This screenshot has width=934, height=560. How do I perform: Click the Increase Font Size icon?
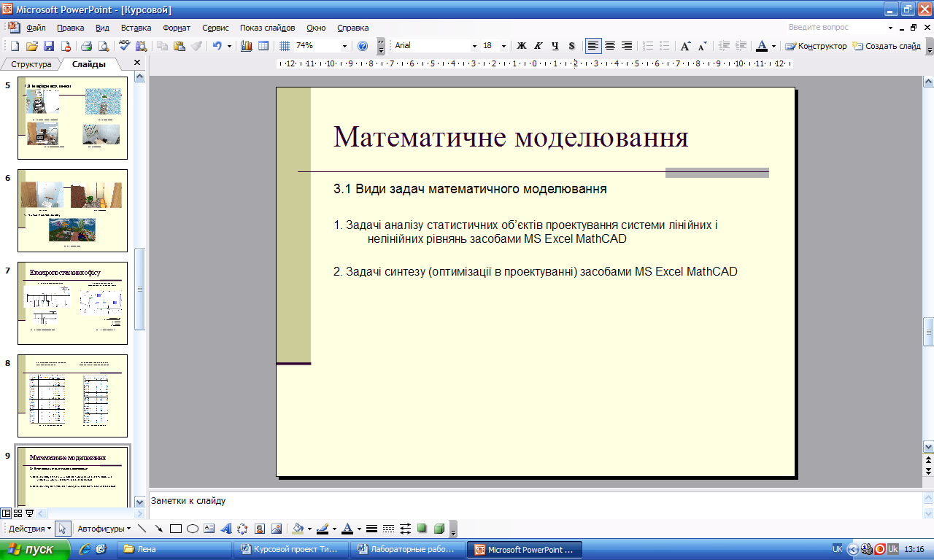pyautogui.click(x=685, y=46)
